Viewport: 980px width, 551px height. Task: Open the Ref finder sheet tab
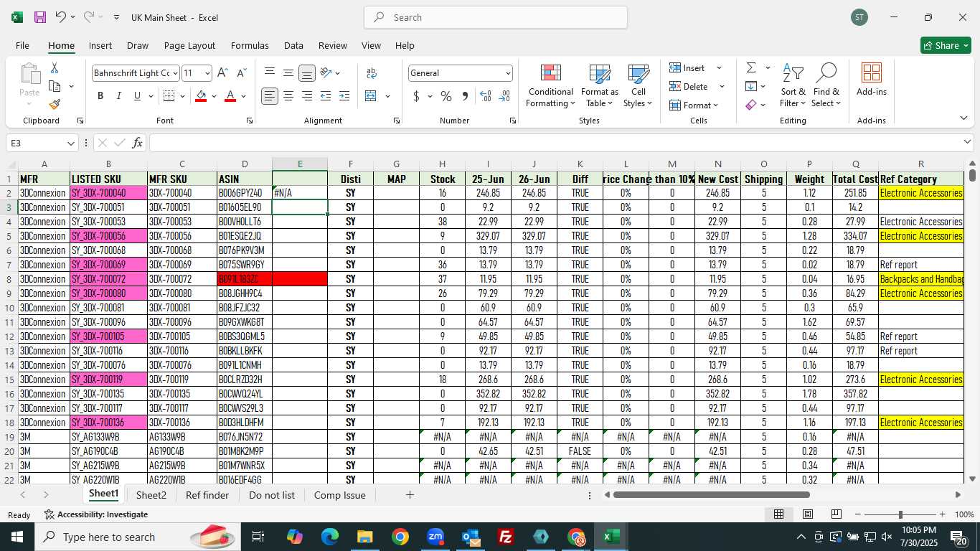(207, 495)
